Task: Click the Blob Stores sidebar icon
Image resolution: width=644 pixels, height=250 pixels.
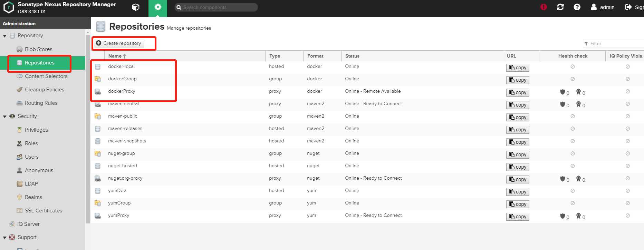Action: pos(20,49)
